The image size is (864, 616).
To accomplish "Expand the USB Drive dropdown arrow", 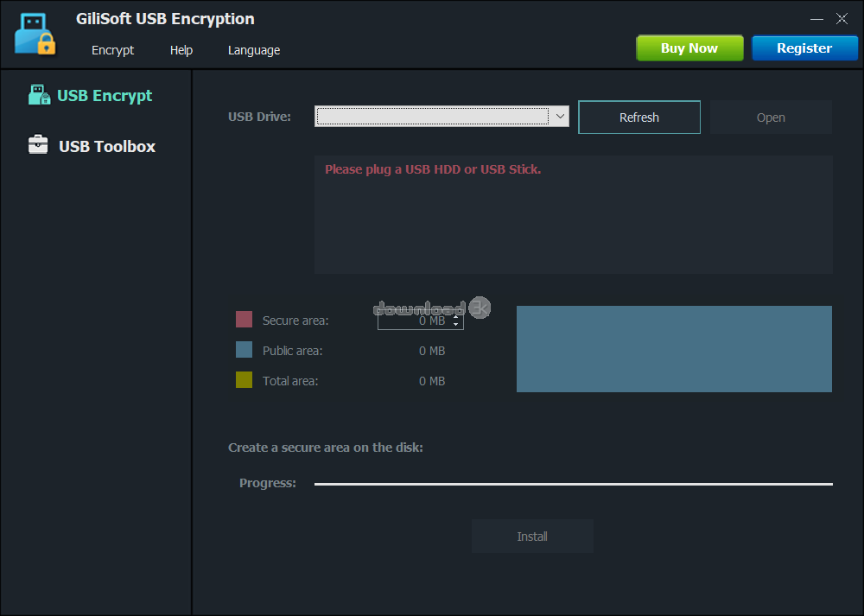I will (559, 117).
